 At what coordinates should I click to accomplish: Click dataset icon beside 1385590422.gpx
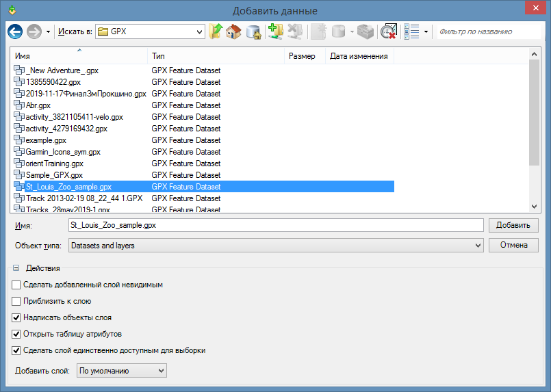point(19,81)
